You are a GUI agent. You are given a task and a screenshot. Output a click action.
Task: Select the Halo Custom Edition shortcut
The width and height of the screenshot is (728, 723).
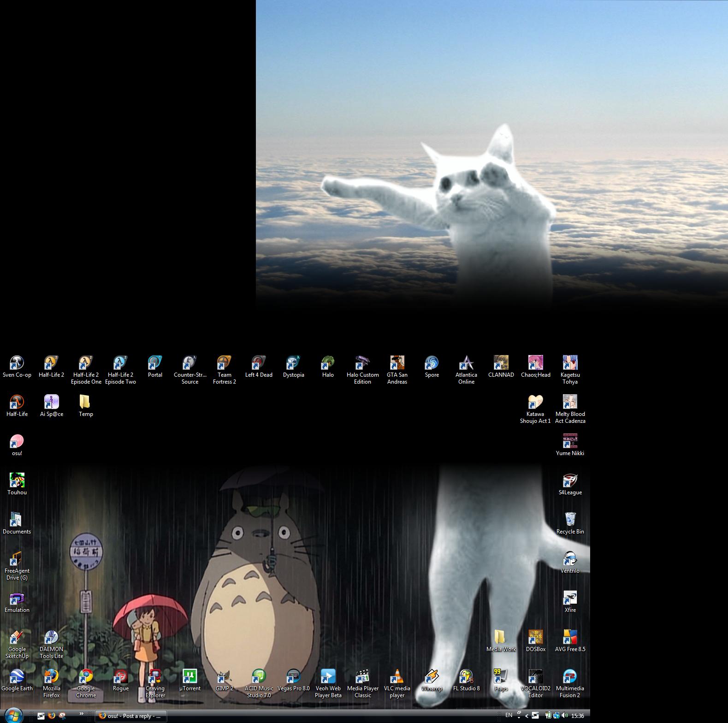tap(363, 370)
